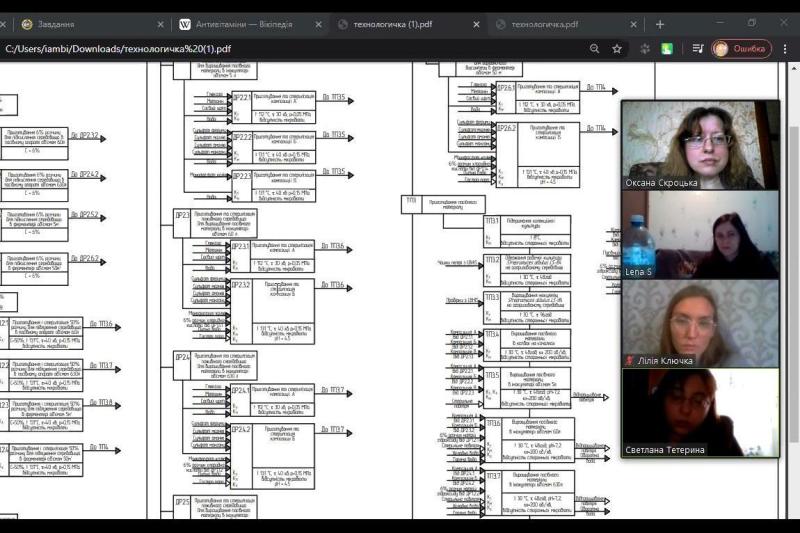Viewport: 800px width, 533px height.
Task: Click the zoom magnifier icon in address bar
Action: click(x=594, y=49)
